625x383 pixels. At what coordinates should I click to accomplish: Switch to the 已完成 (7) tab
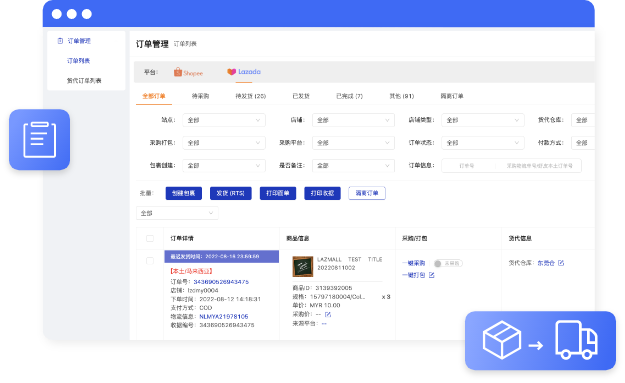click(349, 96)
